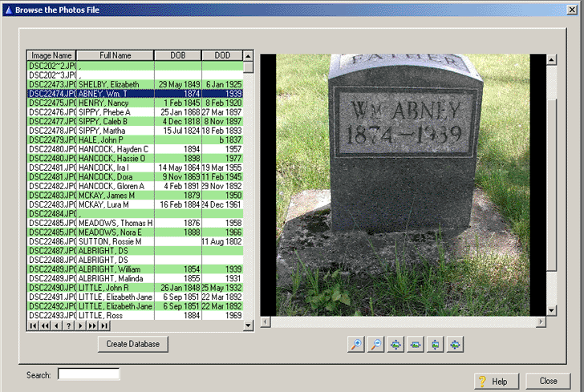Screen dimensions: 584x392
Task: Skip forward a page with double right arrow
Action: (x=92, y=326)
